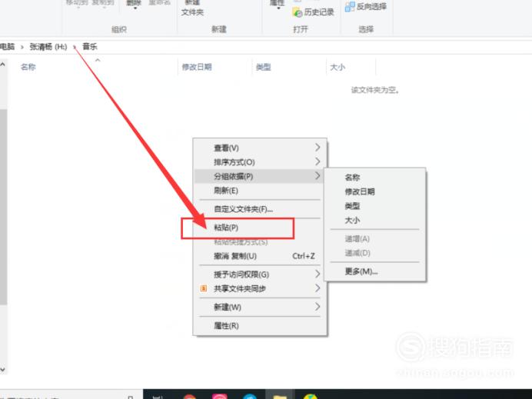
Task: Open 授予访问权限(G) submenu
Action: pos(260,274)
